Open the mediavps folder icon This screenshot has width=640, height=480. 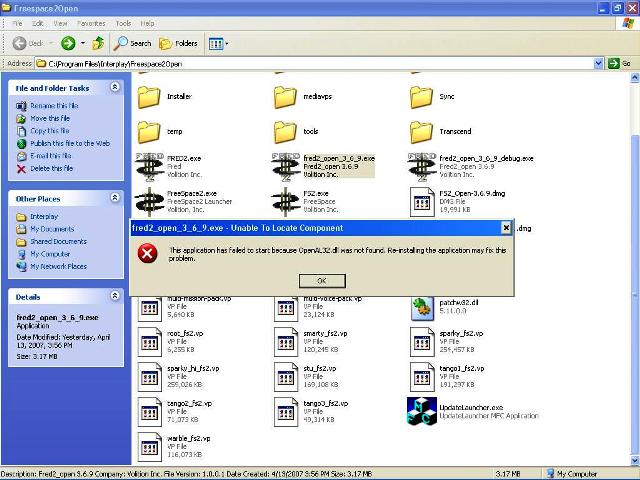285,97
